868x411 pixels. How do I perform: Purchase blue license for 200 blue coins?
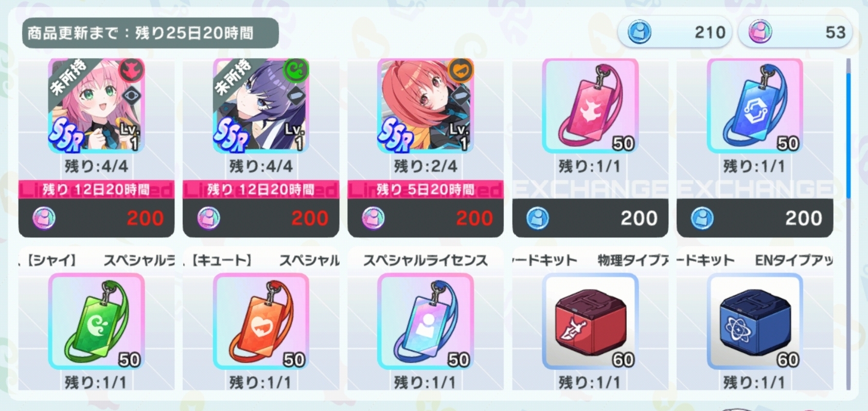755,218
